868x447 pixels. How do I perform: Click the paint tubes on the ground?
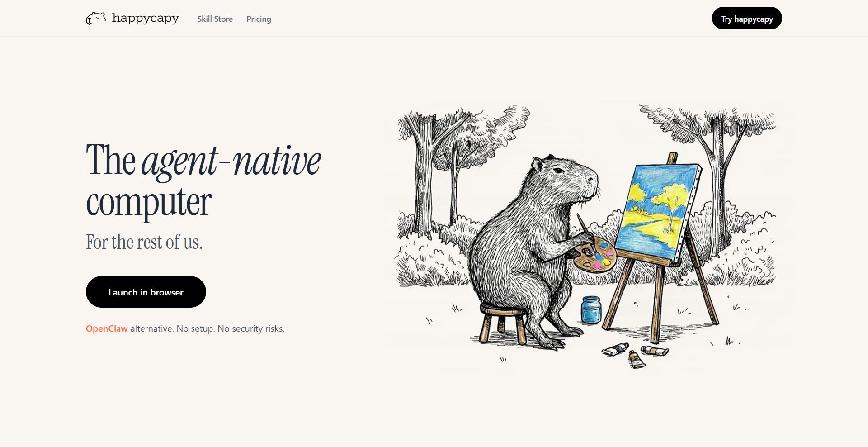coord(635,354)
